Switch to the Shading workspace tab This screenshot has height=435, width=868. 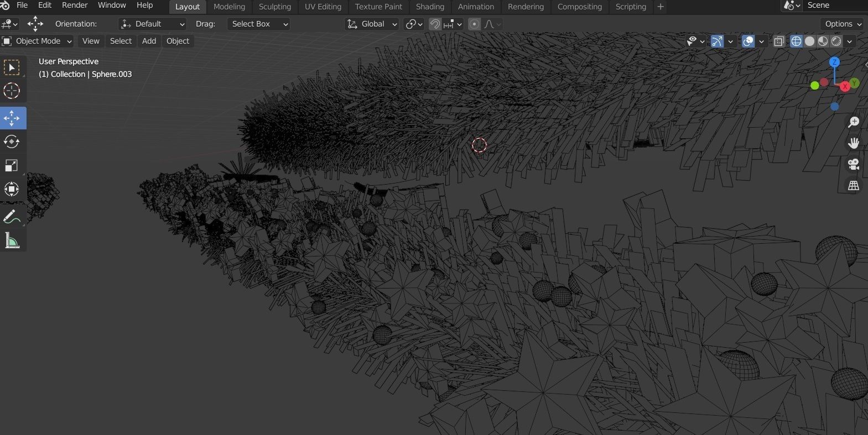click(430, 7)
